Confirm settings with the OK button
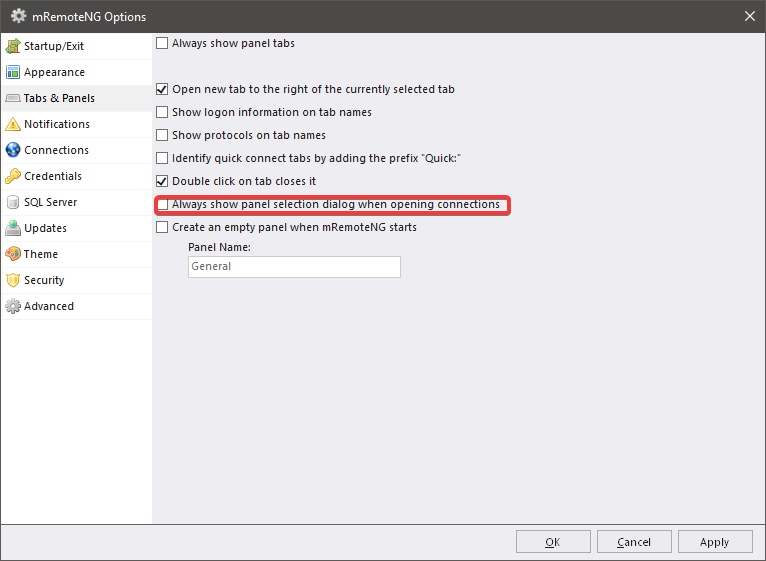This screenshot has width=766, height=561. pyautogui.click(x=553, y=542)
